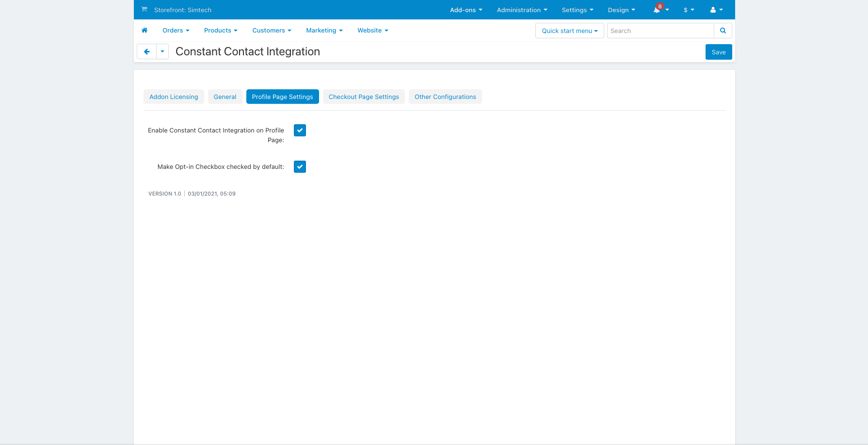Open the Add-ons dropdown menu
The height and width of the screenshot is (445, 868).
point(466,10)
